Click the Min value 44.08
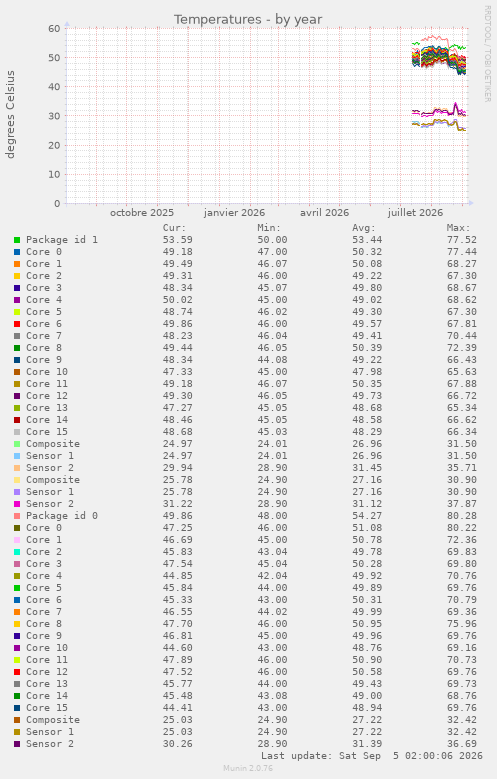Image resolution: width=497 pixels, height=779 pixels. coord(272,360)
